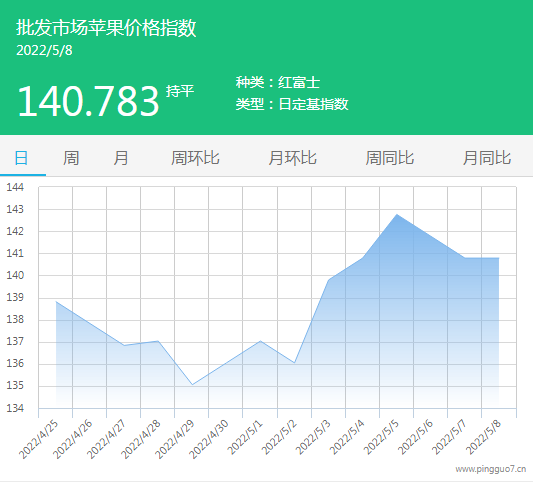This screenshot has height=482, width=533.
Task: Click the 批发市场苹果价格指数 title
Action: pos(106,28)
